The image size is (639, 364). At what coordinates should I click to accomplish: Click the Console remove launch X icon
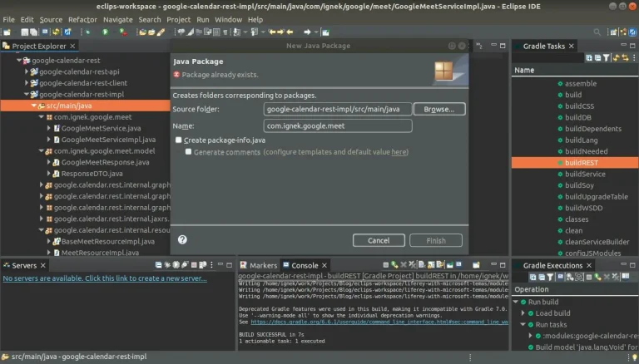pyautogui.click(x=404, y=265)
